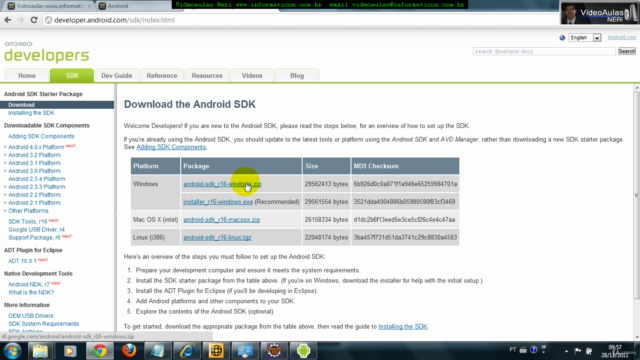Viewport: 640px width, 360px height.
Task: Expand the Other Platforms item
Action: pos(5,211)
